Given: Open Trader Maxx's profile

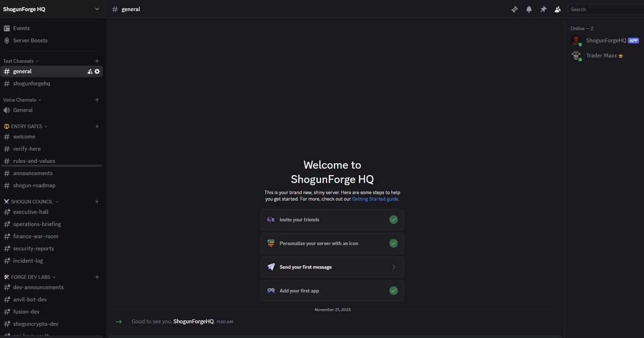Looking at the screenshot, I should 601,55.
